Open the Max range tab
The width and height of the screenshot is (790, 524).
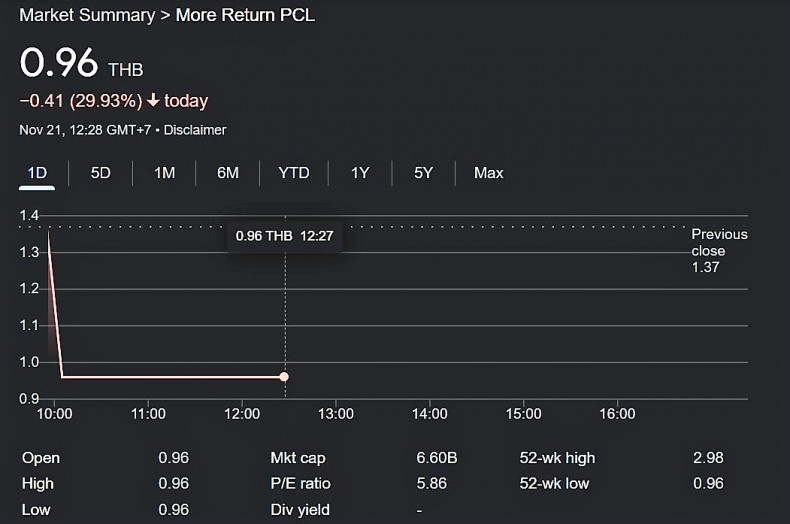click(488, 173)
